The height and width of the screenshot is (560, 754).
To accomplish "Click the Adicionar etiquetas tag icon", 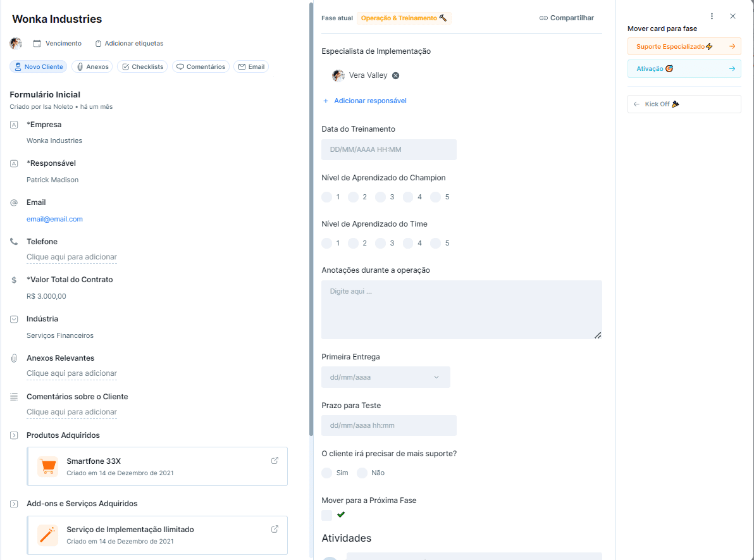I will [98, 43].
